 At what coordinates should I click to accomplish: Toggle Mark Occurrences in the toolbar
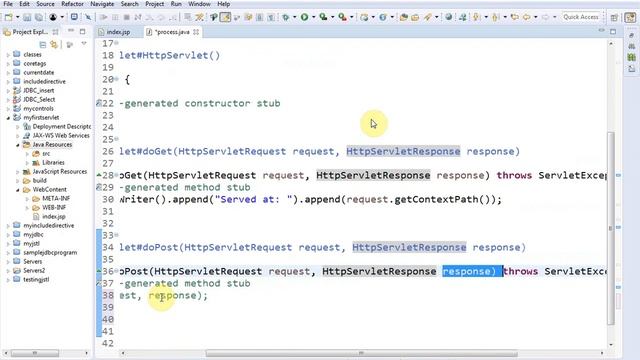click(225, 17)
